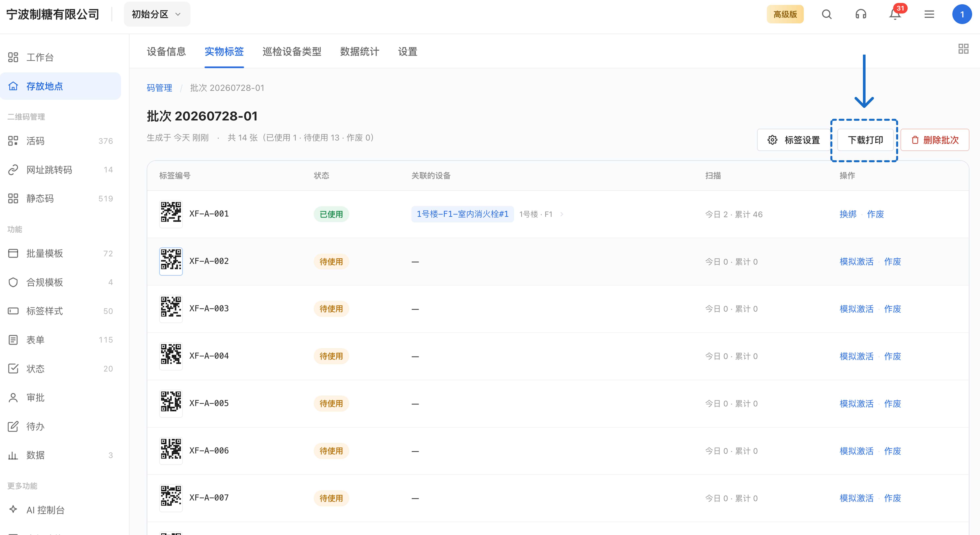Click 作废 for XF-A-007
The image size is (980, 535).
[892, 498]
